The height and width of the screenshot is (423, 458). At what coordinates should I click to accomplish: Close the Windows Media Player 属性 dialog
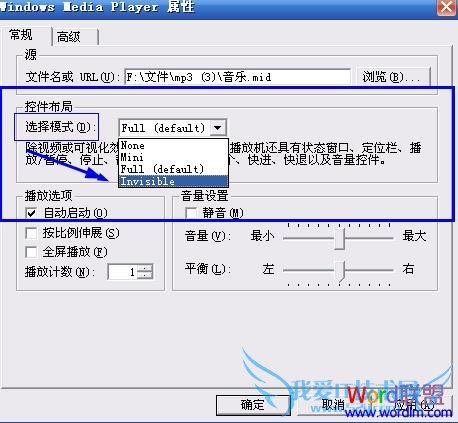(x=447, y=6)
